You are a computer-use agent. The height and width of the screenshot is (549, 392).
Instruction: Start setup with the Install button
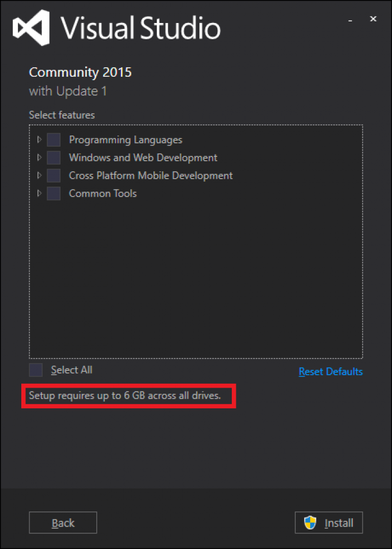tap(329, 523)
